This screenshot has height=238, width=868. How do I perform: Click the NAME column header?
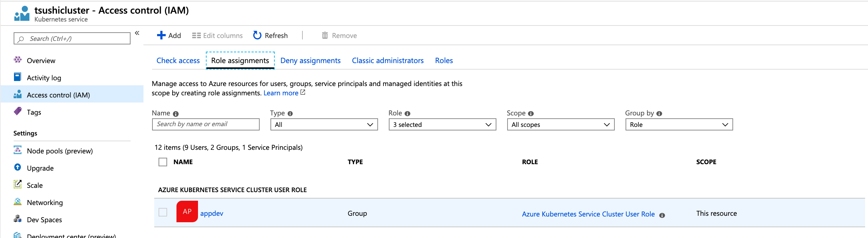tap(183, 162)
